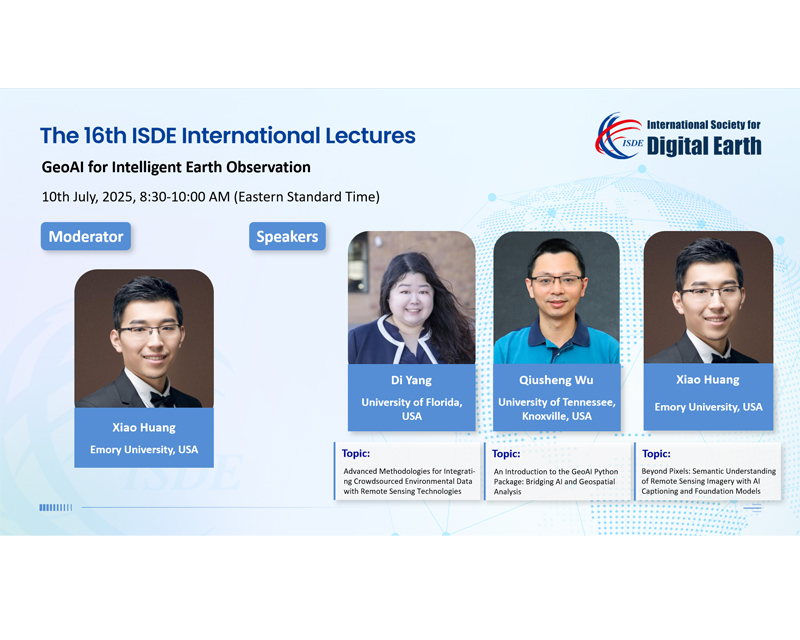The width and height of the screenshot is (800, 640).
Task: Click the blue "Speakers" label badge
Action: 287,236
